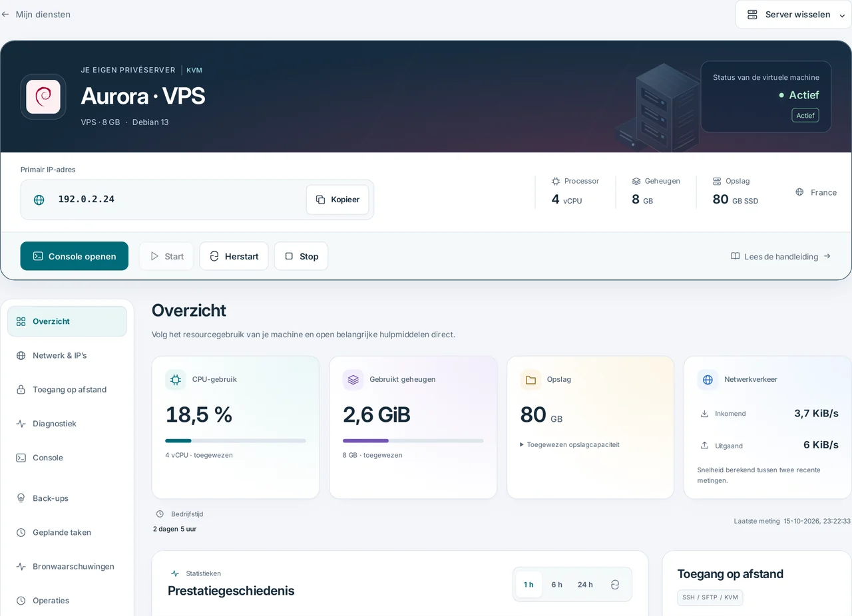
Task: Click the Opslag disk icon in the specs row
Action: [717, 181]
